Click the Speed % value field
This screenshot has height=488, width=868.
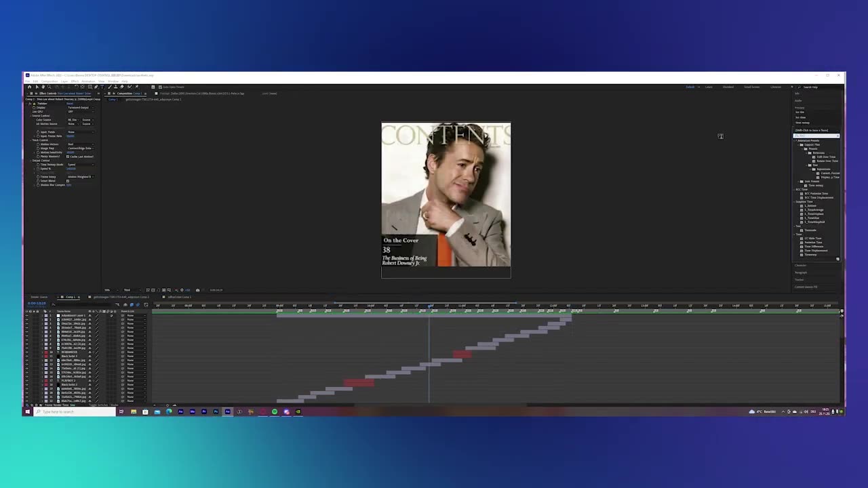[x=71, y=169]
